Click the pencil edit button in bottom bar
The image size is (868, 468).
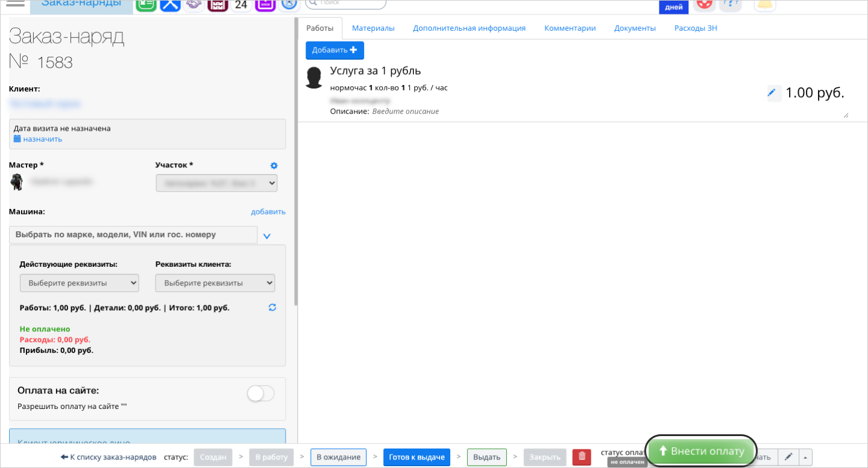pyautogui.click(x=788, y=457)
